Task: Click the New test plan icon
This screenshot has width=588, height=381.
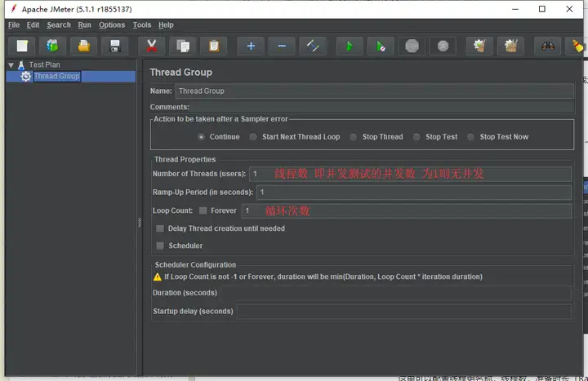Action: [x=22, y=46]
